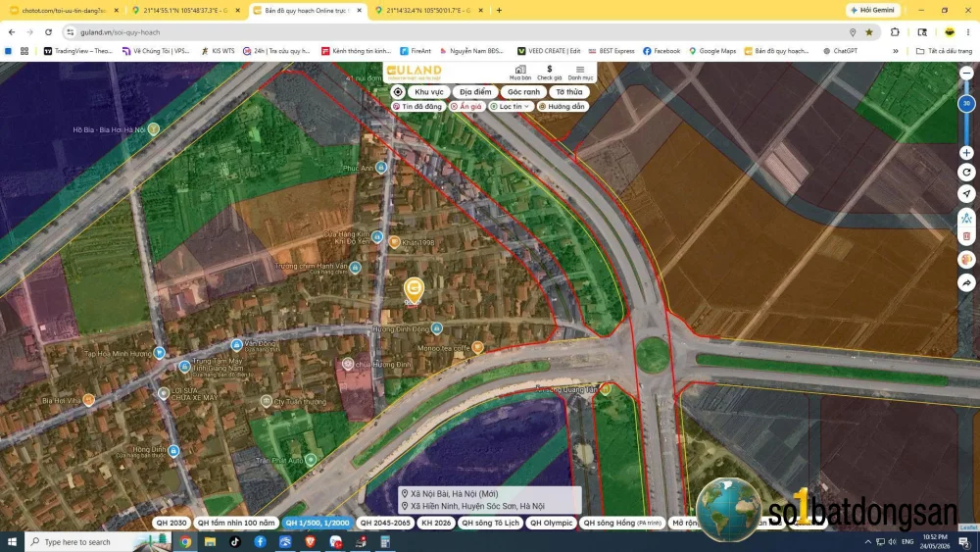Click the chùa Hương Đình marker

pyautogui.click(x=348, y=364)
